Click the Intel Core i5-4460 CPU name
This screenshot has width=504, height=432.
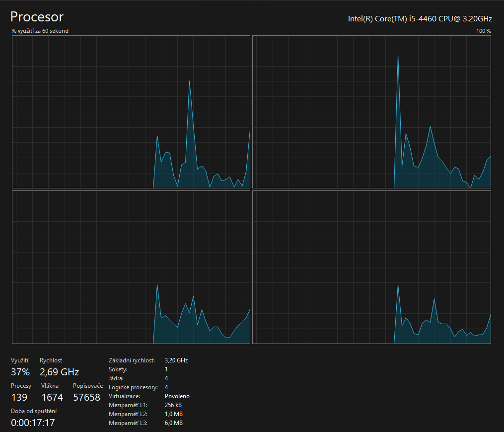(420, 19)
